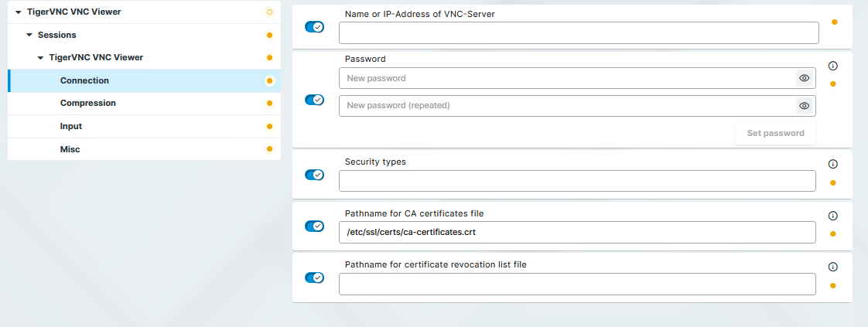This screenshot has height=327, width=868.
Task: Click the info icon beside Password
Action: pos(833,66)
